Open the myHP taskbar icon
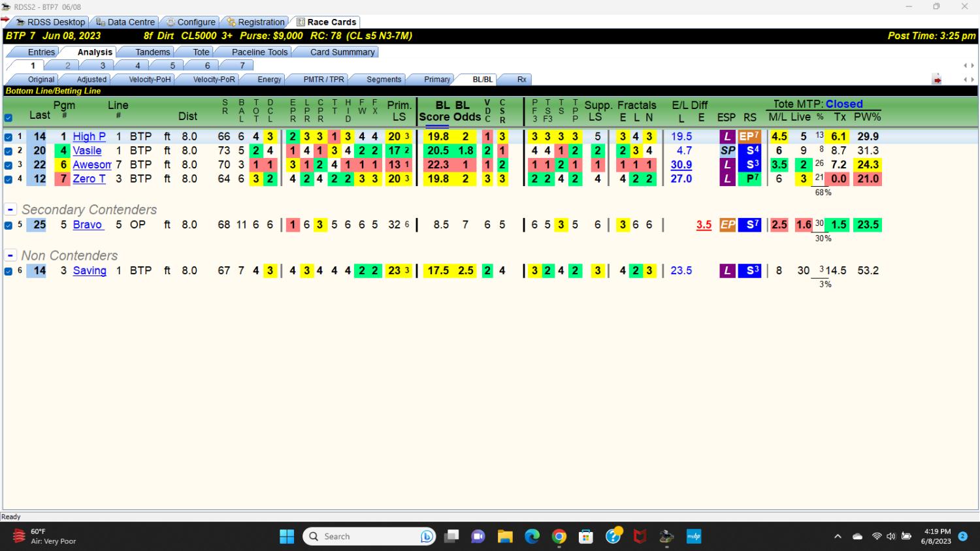Viewport: 980px width, 551px height. coord(694,537)
